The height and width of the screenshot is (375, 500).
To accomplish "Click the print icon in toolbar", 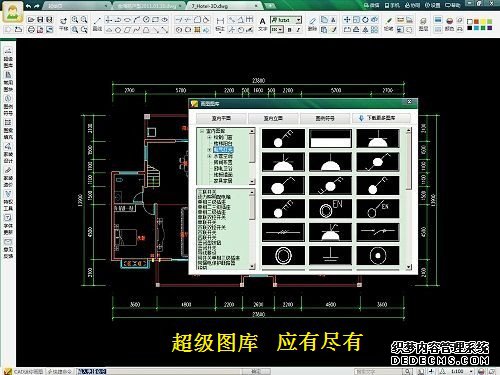I will click(x=31, y=30).
